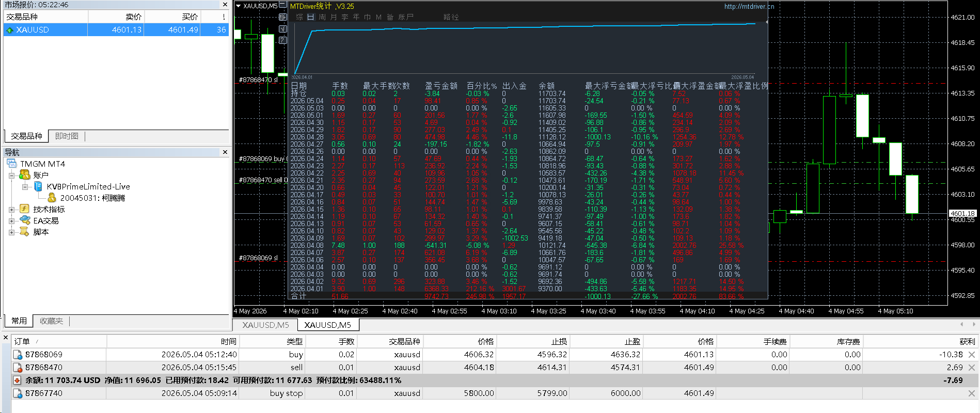Select the first XAUUSD,M5 chart tab
The width and height of the screenshot is (980, 413).
(265, 325)
